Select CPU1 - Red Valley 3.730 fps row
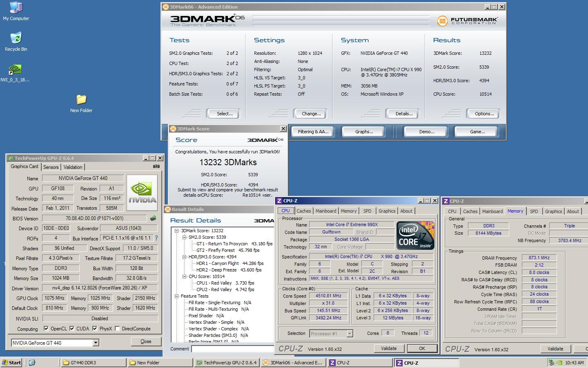 (x=225, y=283)
